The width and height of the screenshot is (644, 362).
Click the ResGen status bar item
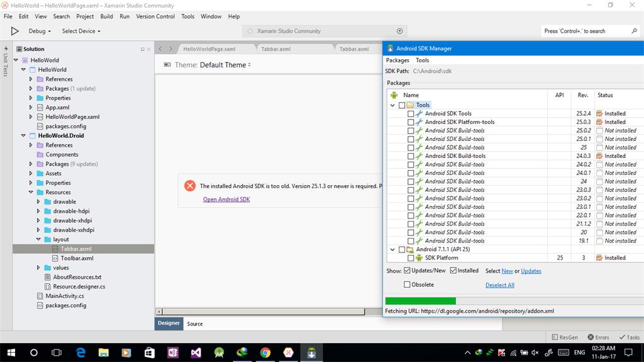click(x=565, y=337)
